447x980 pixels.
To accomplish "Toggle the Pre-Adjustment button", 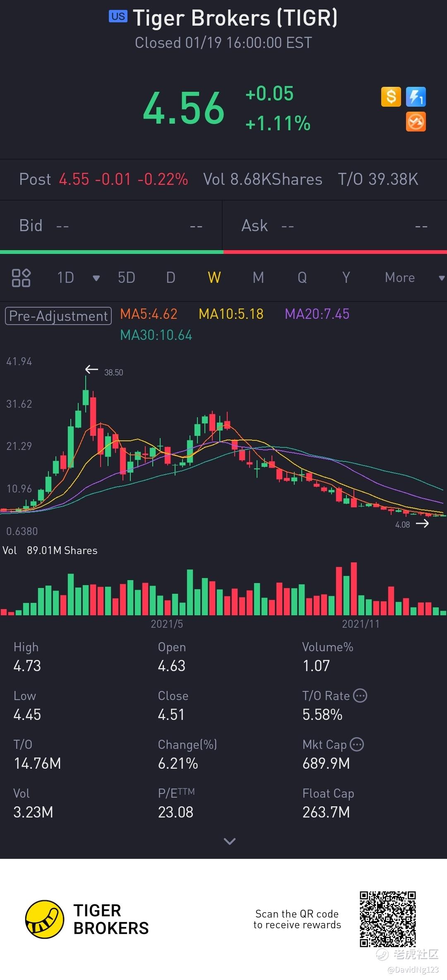I will click(x=58, y=316).
